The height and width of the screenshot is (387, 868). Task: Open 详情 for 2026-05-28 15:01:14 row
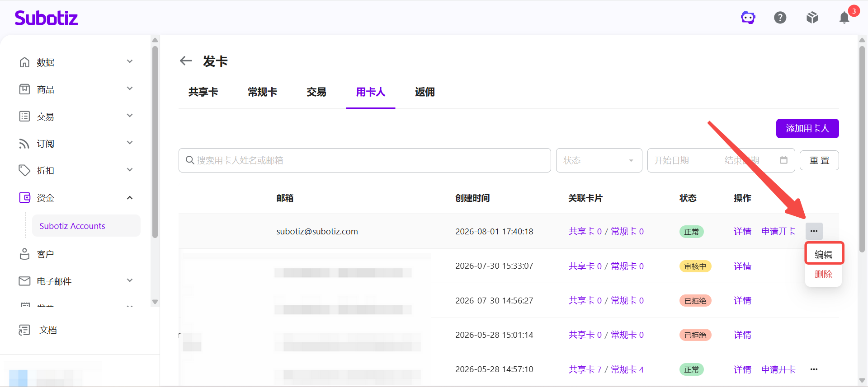(742, 335)
